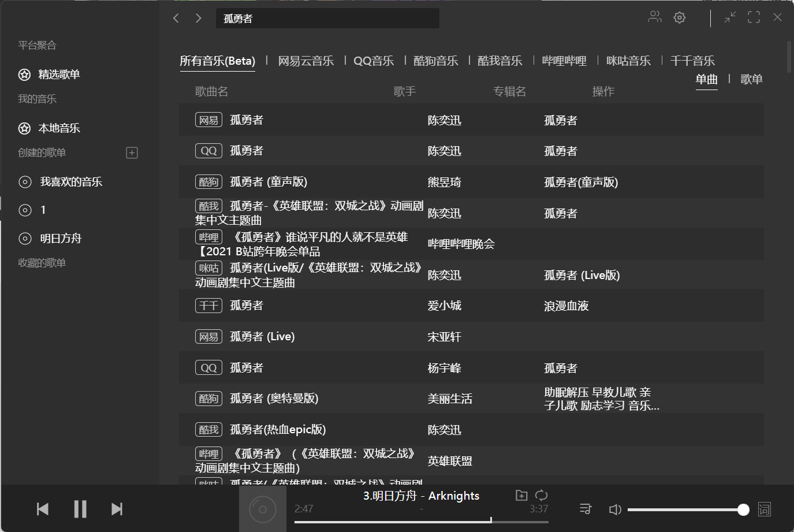794x532 pixels.
Task: Switch to the 酷狗音乐 tab
Action: click(x=436, y=61)
